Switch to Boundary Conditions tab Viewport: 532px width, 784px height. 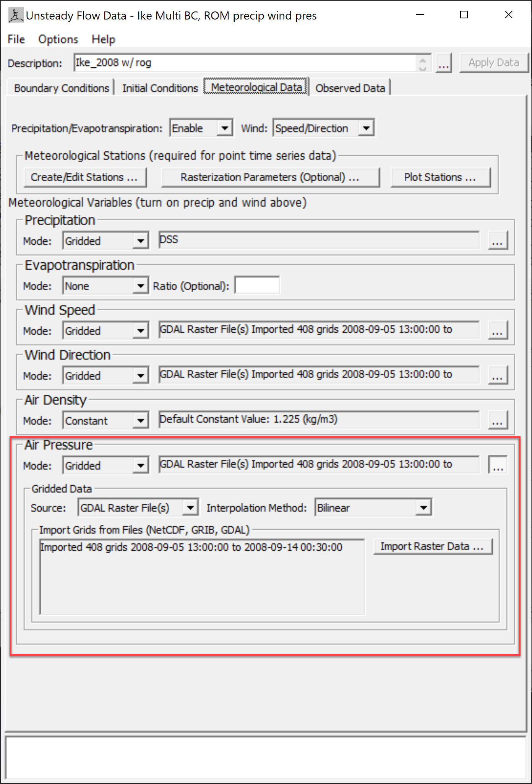(61, 88)
